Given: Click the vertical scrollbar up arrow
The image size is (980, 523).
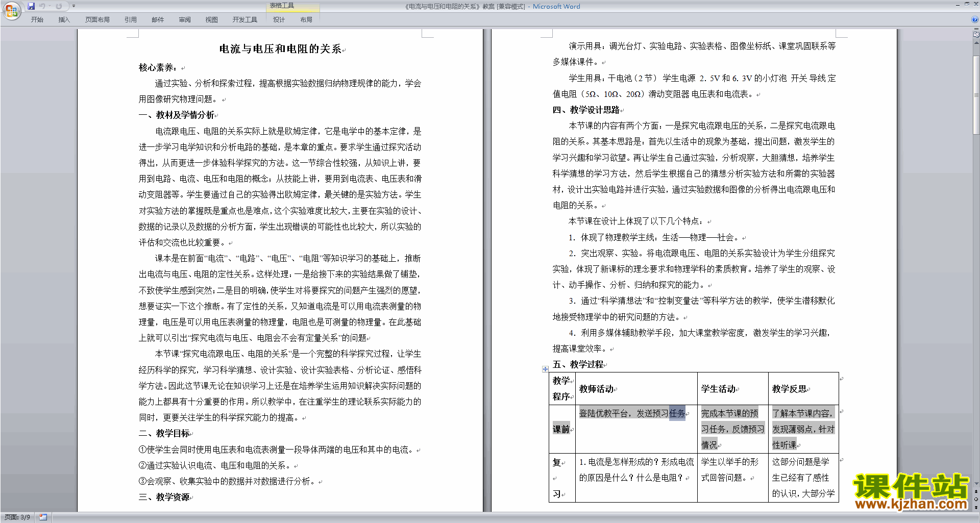Looking at the screenshot, I should [976, 42].
